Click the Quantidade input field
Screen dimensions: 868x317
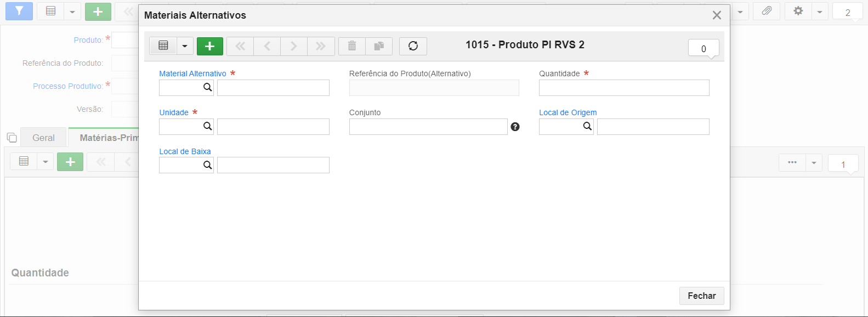(624, 88)
